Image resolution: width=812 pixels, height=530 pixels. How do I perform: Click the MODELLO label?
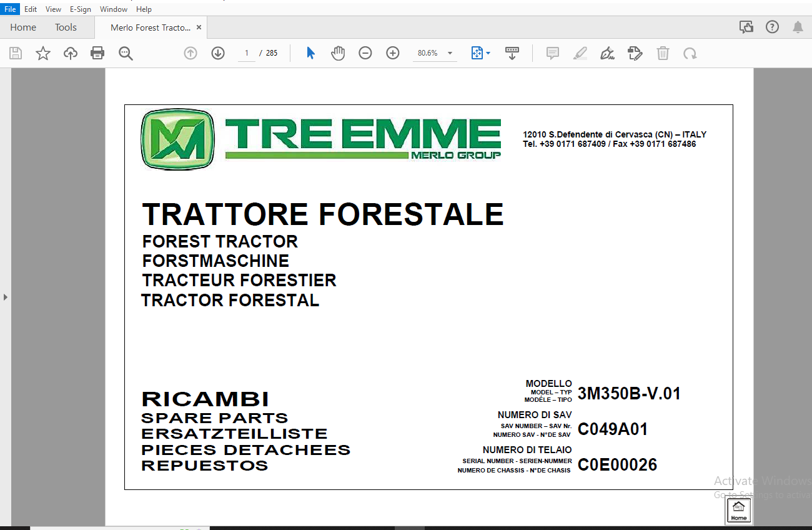click(549, 384)
